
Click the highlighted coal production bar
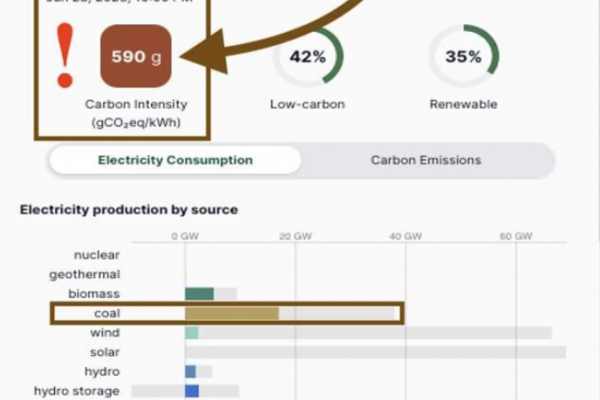(x=231, y=313)
